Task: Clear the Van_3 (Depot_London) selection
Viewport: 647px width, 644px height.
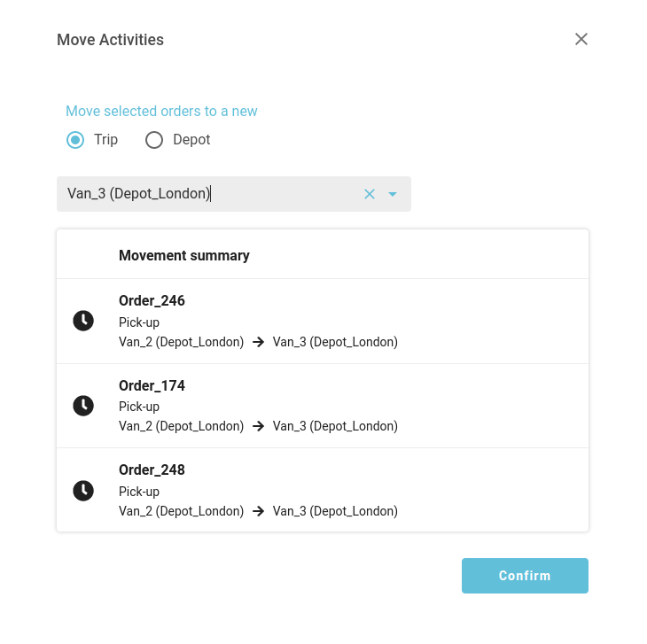Action: click(x=370, y=194)
